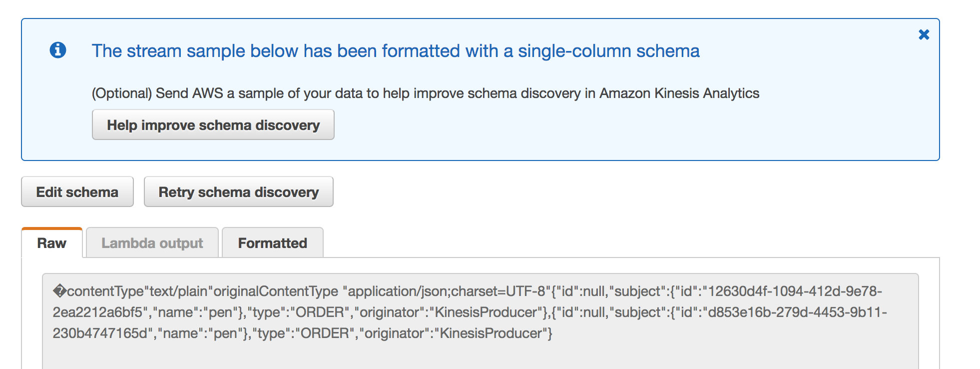The image size is (980, 369).
Task: Click the first KinesisProducer originator value
Action: [486, 312]
